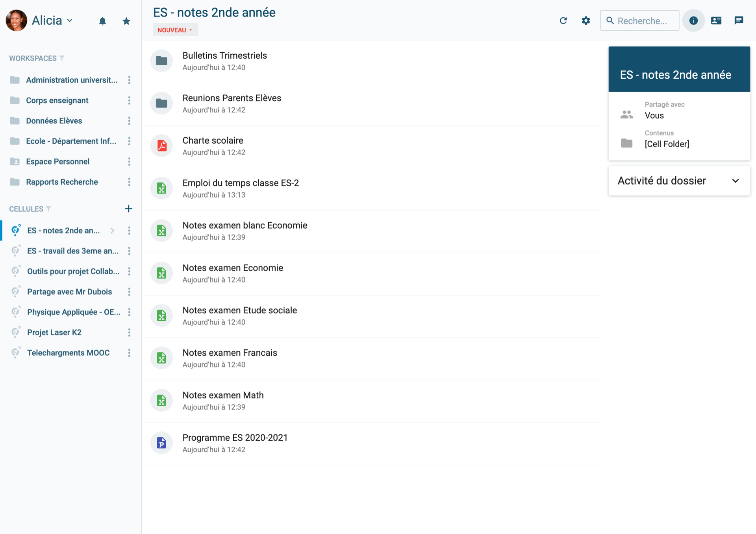Open the address book icon

pyautogui.click(x=716, y=20)
